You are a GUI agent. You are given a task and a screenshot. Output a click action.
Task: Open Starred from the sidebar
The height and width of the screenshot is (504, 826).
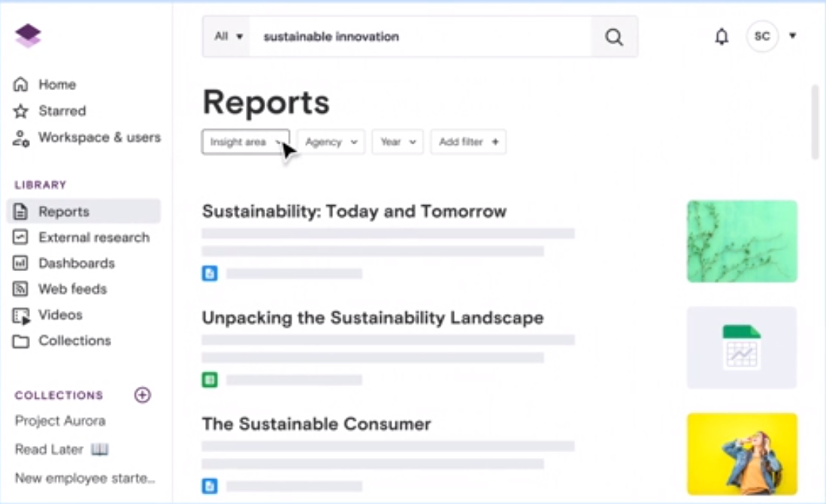pos(62,111)
